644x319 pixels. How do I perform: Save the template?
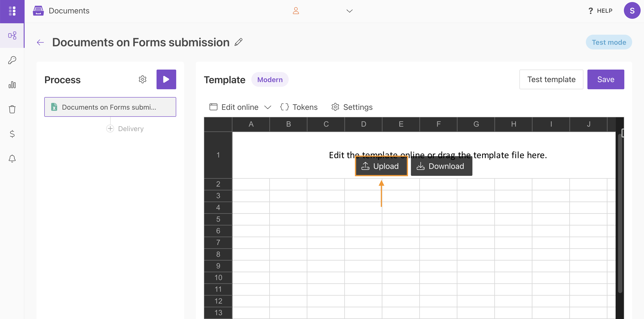point(606,79)
